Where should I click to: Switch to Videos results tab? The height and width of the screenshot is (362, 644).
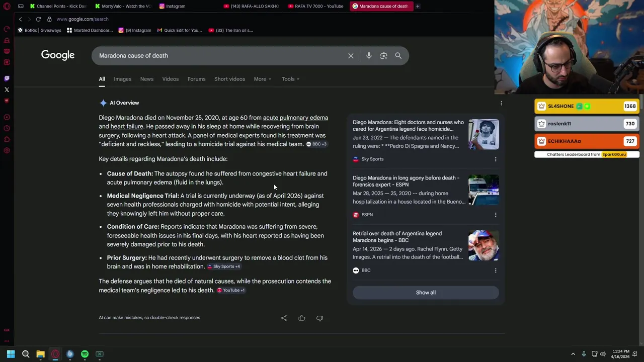coord(170,79)
